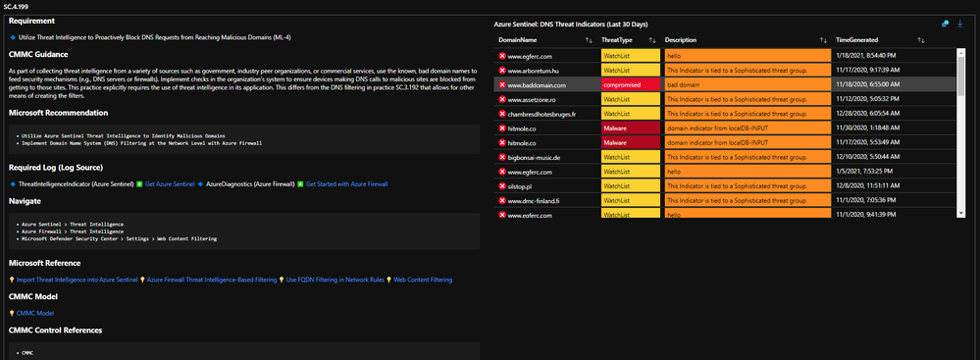Click the green icon before Get Azure Sentinel
This screenshot has width=980, height=360.
[x=140, y=183]
